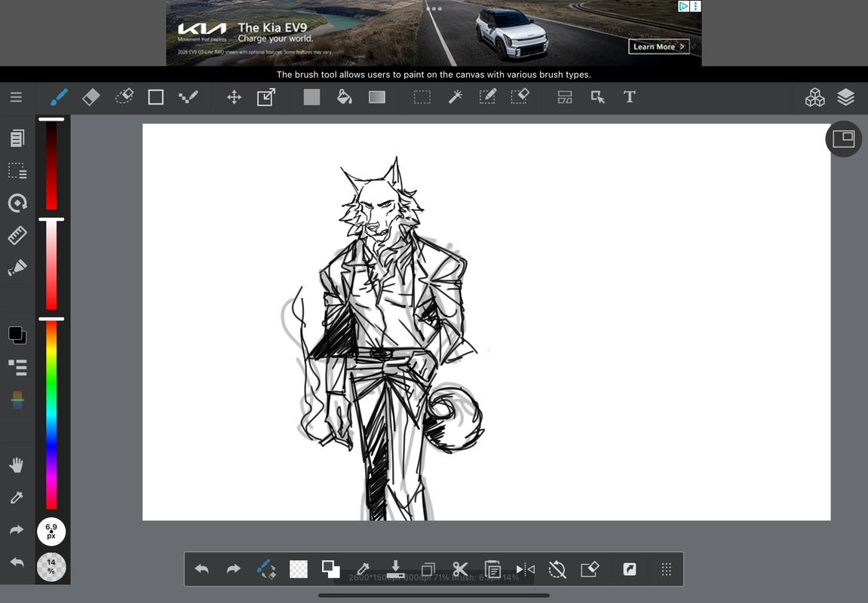Activate the selection eraser tool
This screenshot has height=603, width=868.
[520, 96]
